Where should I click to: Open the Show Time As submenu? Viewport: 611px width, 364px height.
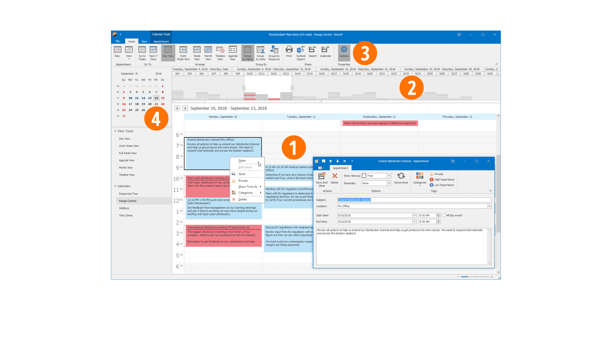tap(247, 187)
